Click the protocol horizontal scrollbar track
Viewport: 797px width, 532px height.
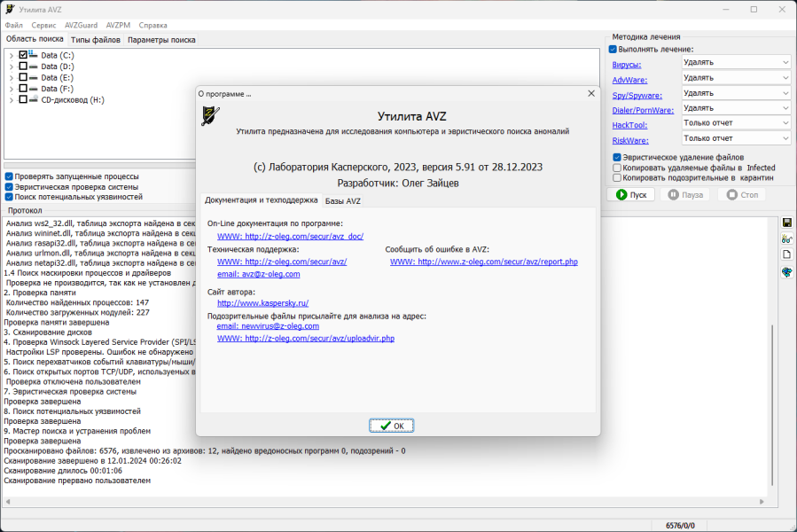coord(384,502)
